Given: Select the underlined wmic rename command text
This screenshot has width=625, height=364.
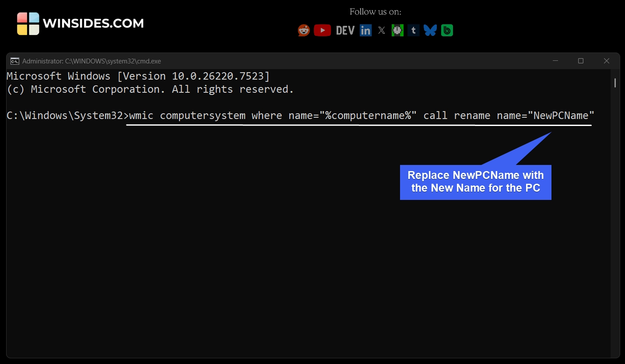Looking at the screenshot, I should [359, 116].
